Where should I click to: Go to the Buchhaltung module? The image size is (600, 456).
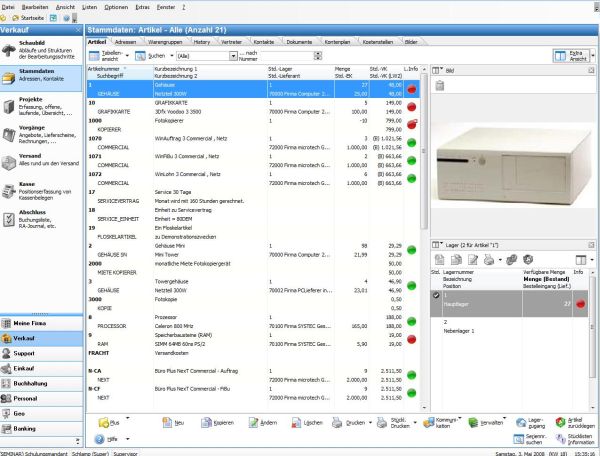(x=40, y=383)
